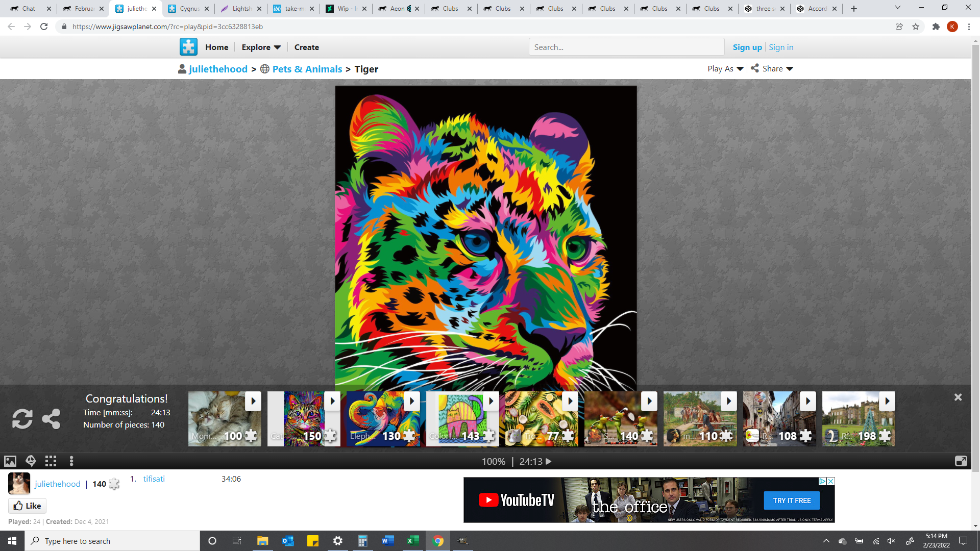This screenshot has height=551, width=980.
Task: Click the grid/mosaic view icon
Action: click(x=51, y=461)
